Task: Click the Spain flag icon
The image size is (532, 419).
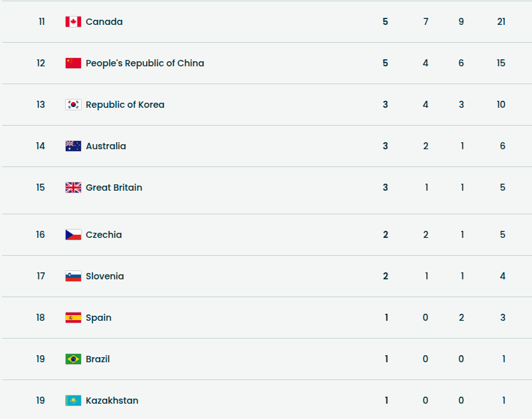Action: click(x=73, y=318)
